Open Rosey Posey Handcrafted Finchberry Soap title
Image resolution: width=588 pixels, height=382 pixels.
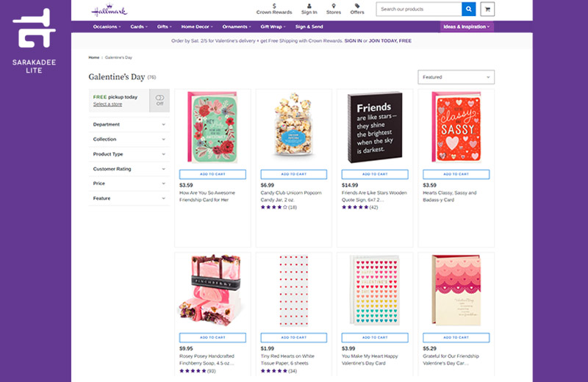tap(207, 360)
